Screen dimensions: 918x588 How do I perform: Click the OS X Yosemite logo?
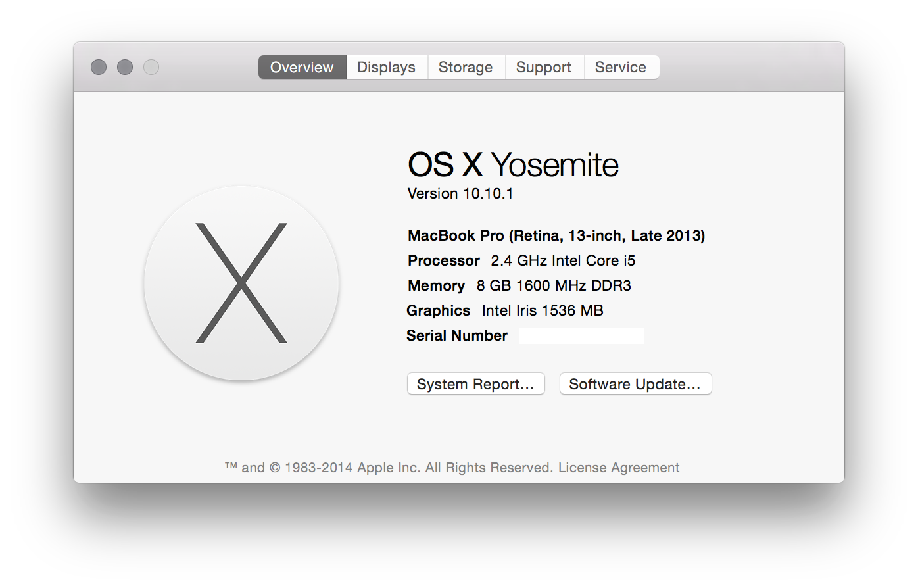(241, 283)
